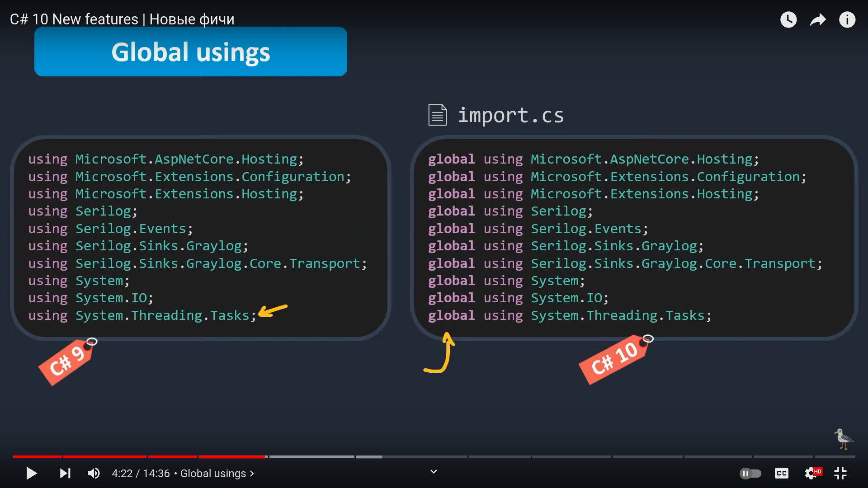Click the import.cs code panel in video
The image size is (868, 488).
point(633,237)
